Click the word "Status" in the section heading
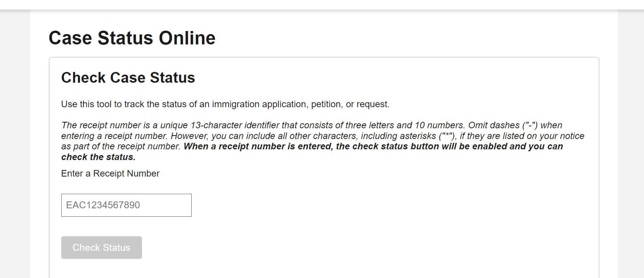 [172, 78]
